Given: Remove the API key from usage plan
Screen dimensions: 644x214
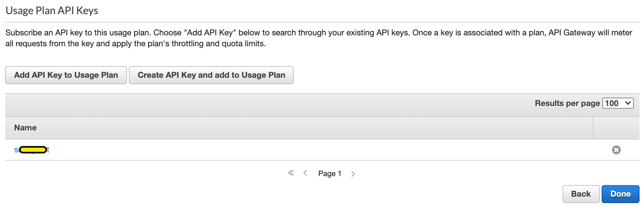Looking at the screenshot, I should (616, 150).
